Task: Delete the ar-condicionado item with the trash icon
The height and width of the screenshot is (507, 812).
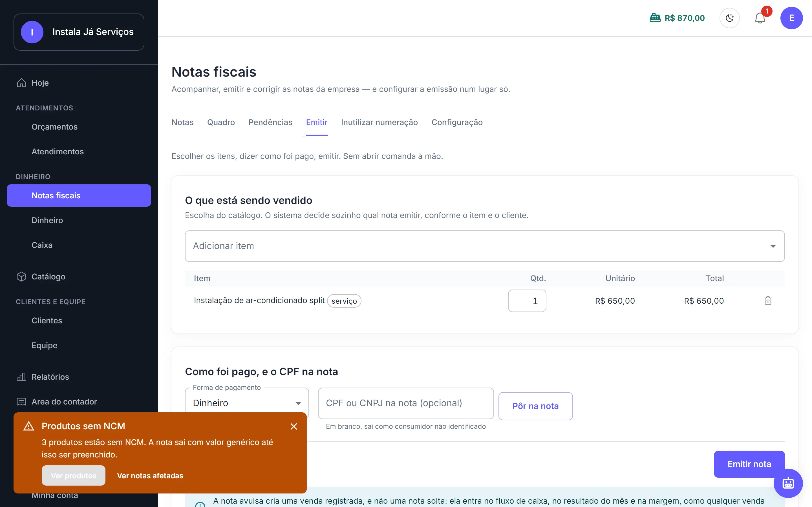Action: point(768,301)
